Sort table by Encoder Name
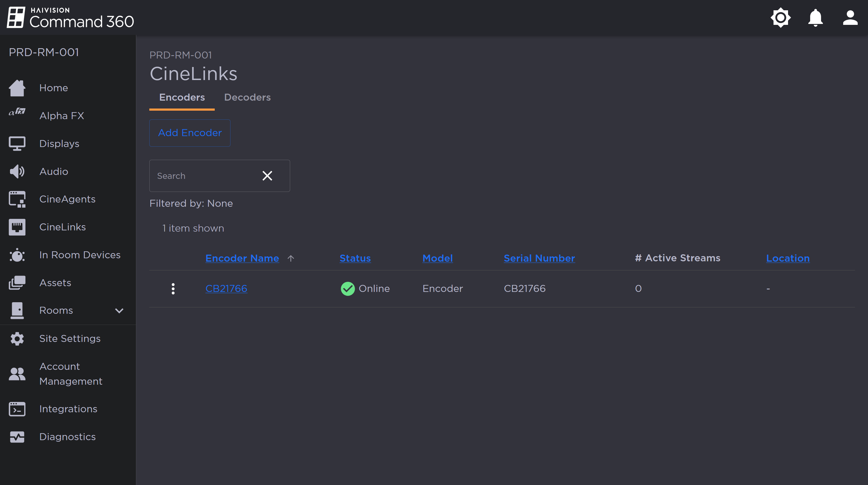868x485 pixels. [242, 258]
